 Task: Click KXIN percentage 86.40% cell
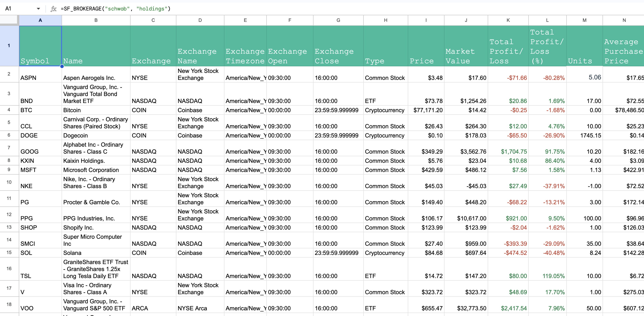[547, 161]
